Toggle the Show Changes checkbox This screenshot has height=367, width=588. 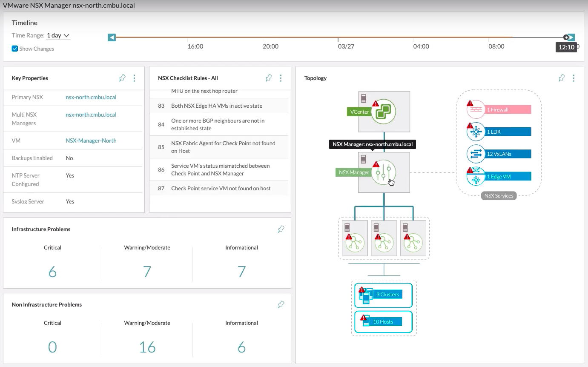click(15, 49)
